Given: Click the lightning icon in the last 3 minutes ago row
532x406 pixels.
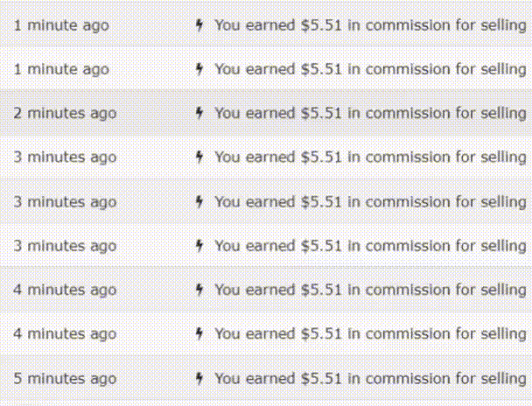Looking at the screenshot, I should [199, 246].
